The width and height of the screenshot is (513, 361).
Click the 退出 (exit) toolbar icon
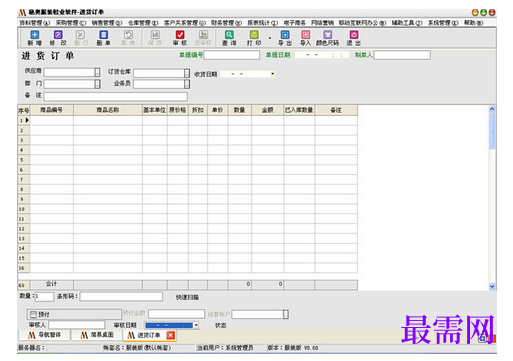(354, 35)
